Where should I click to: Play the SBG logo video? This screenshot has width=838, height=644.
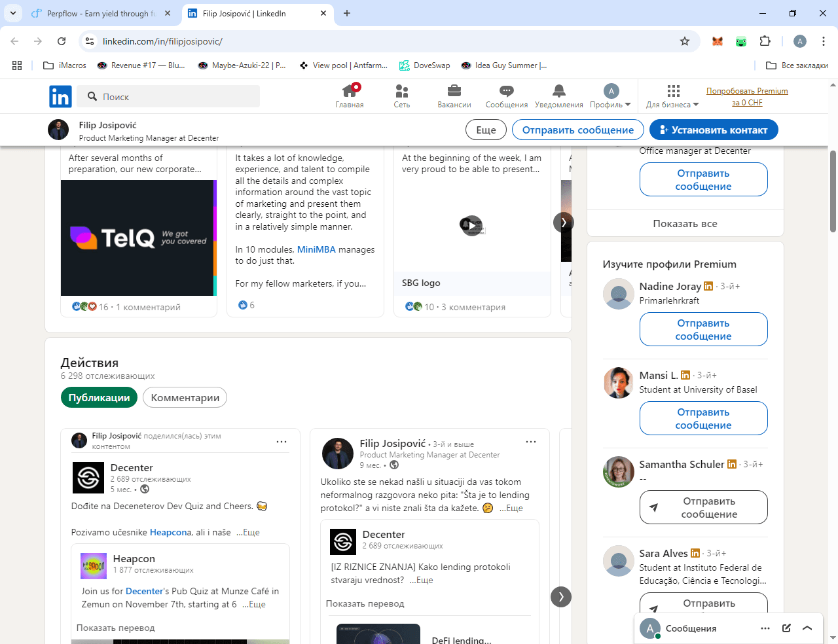pyautogui.click(x=472, y=226)
